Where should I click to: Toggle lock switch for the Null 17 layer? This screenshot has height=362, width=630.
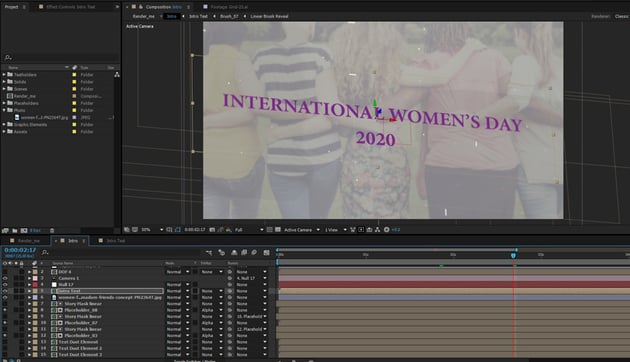(x=22, y=284)
